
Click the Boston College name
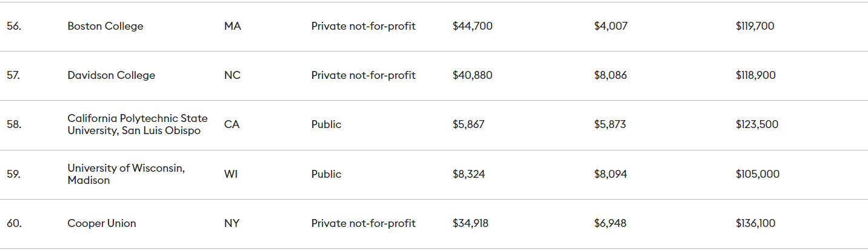105,26
